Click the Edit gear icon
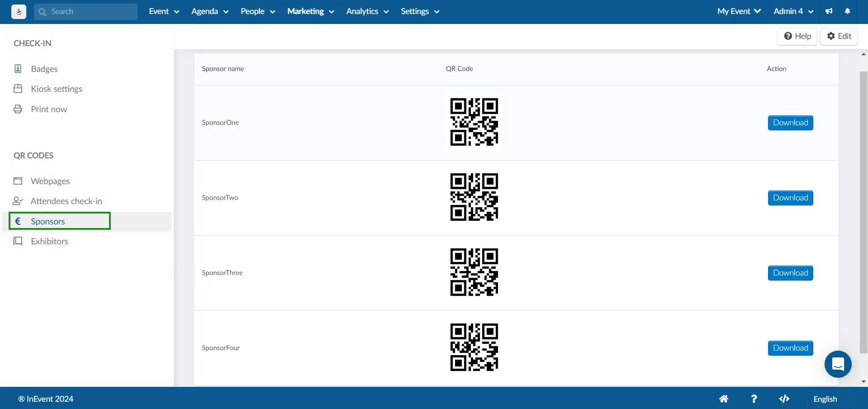Image resolution: width=868 pixels, height=409 pixels. [831, 36]
